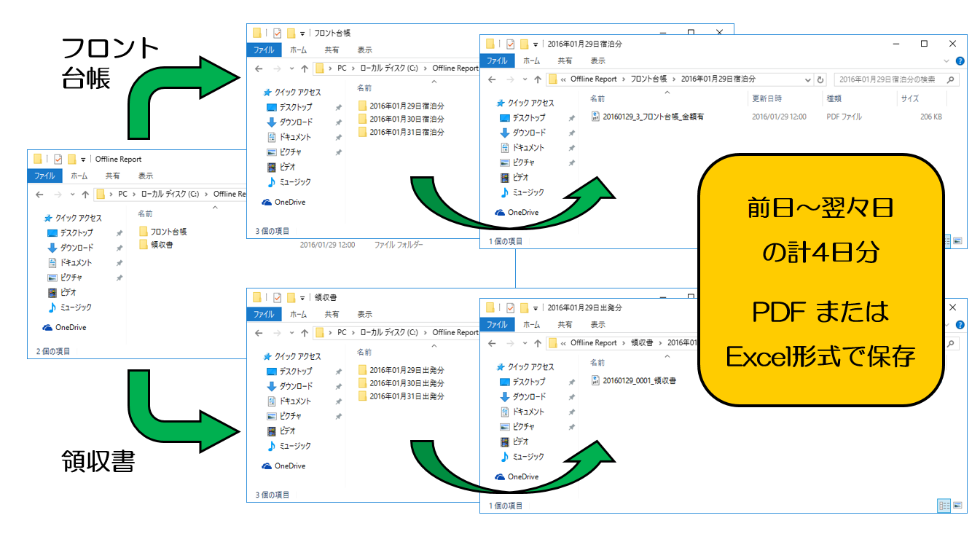
Task: Sort by 更新日時 column in 2016年01月29日宿泊分 window
Action: tap(767, 98)
